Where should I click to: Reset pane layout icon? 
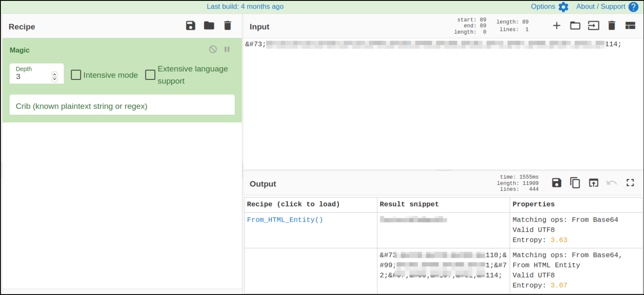coord(630,25)
